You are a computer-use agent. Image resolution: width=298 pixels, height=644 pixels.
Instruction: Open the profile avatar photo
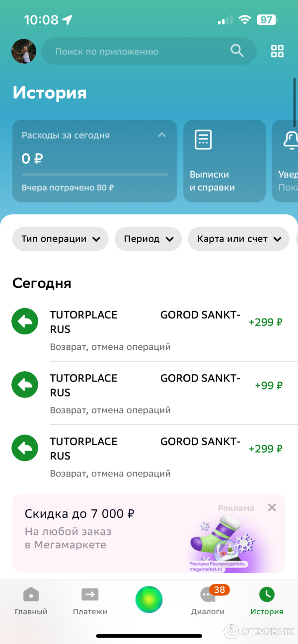(x=24, y=51)
